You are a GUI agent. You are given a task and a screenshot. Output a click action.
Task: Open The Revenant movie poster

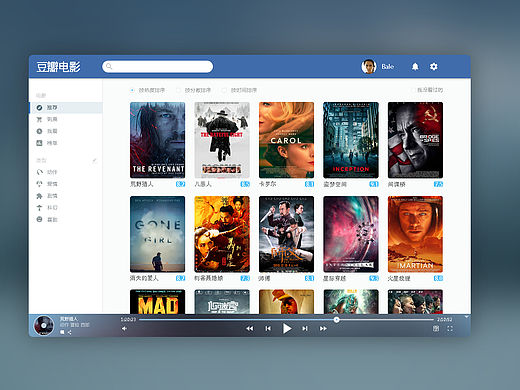[x=157, y=140]
